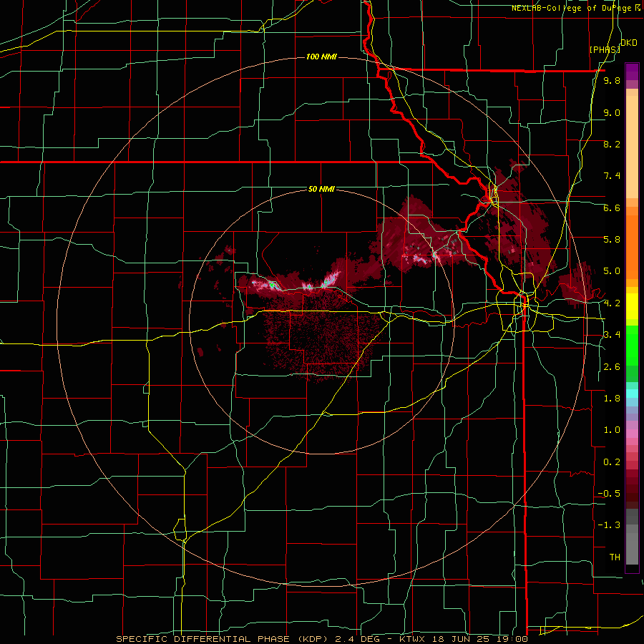Click the [PHAS] label above the color scale
This screenshot has height=644, width=644.
pyautogui.click(x=605, y=49)
